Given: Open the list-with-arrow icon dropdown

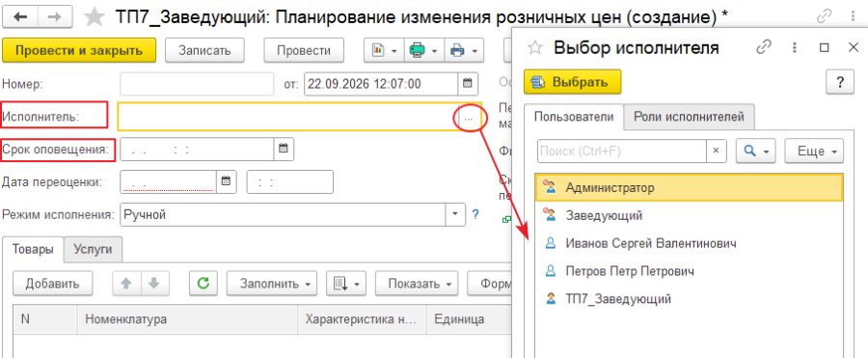Looking at the screenshot, I should 346,283.
